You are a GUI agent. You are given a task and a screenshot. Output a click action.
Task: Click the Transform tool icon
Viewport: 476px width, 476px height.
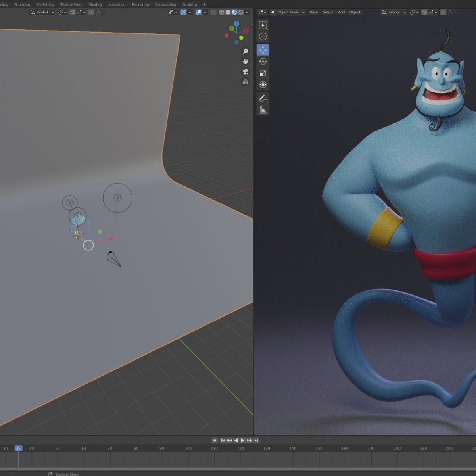(x=263, y=84)
